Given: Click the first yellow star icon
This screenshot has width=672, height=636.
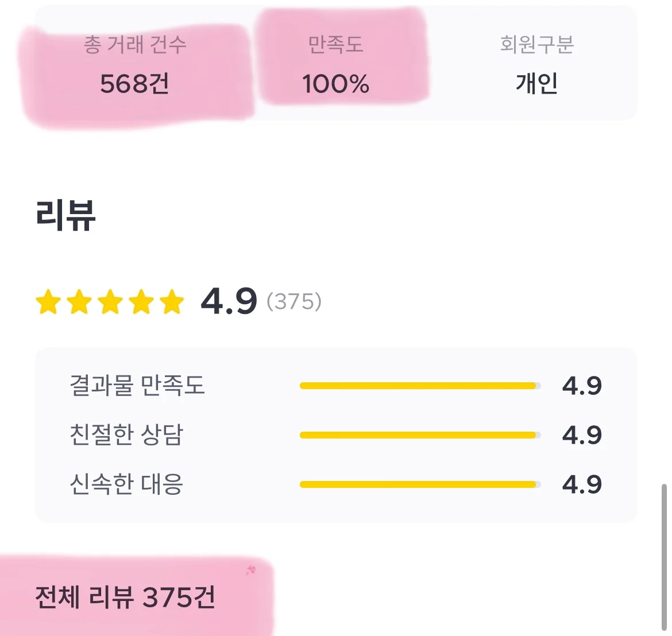Looking at the screenshot, I should pos(49,301).
